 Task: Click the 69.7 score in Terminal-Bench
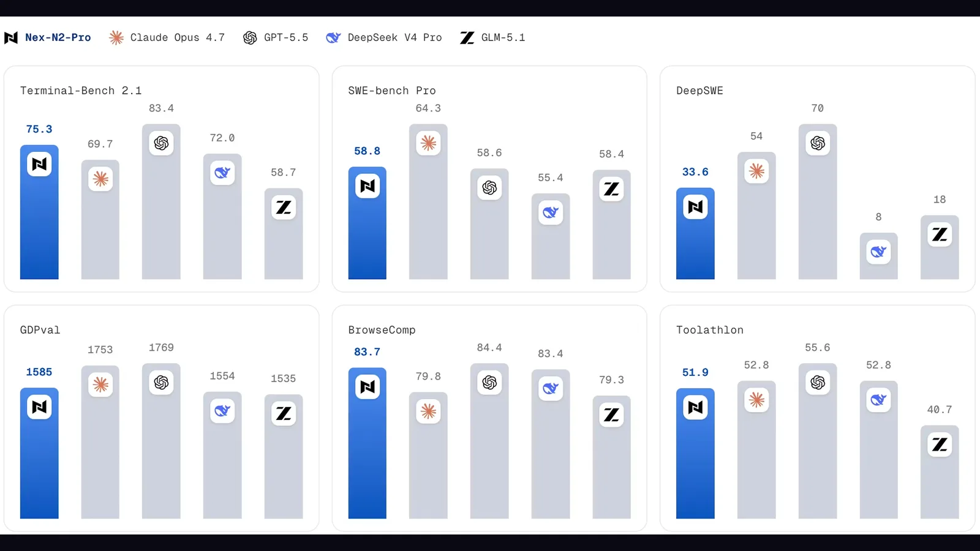[x=100, y=144]
